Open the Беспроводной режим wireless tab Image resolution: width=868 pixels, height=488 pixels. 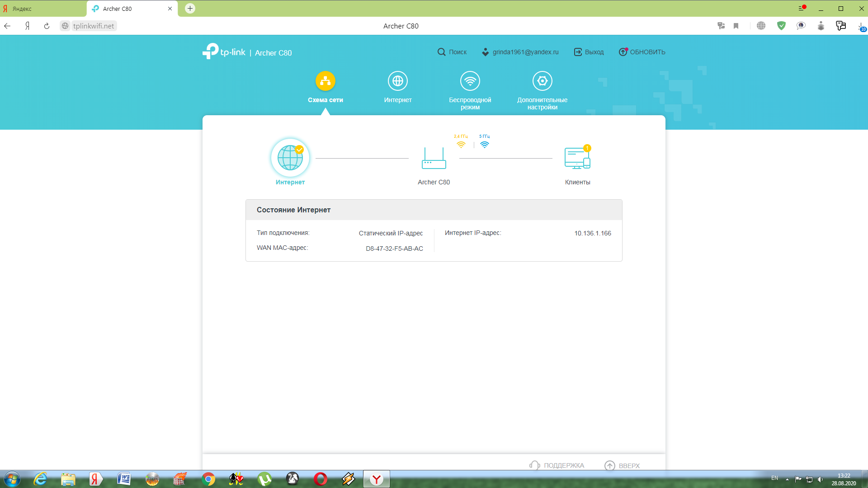pos(470,90)
